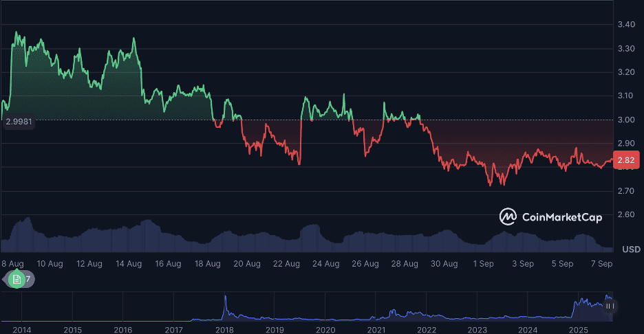Select the 2018 peak in the overview chart
This screenshot has height=334, width=644.
(x=225, y=300)
